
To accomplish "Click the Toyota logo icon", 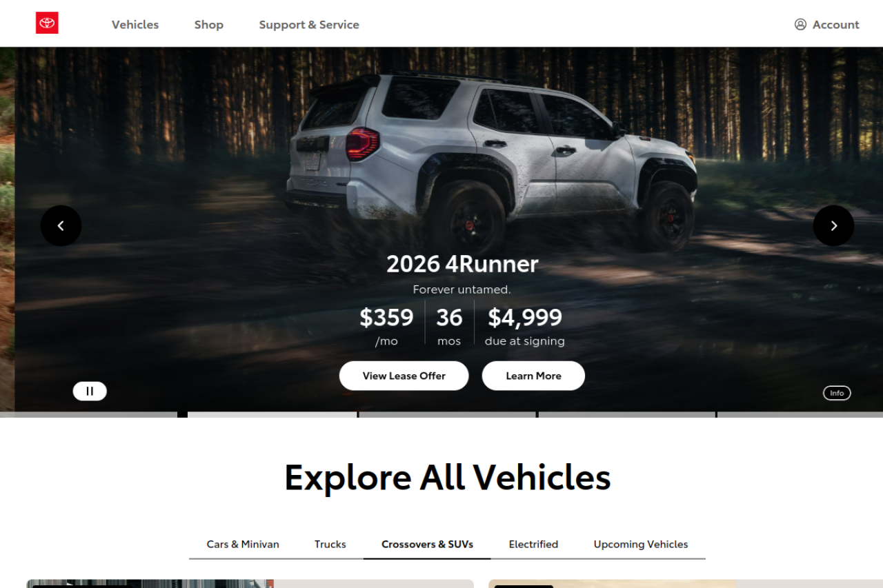I will pyautogui.click(x=47, y=23).
